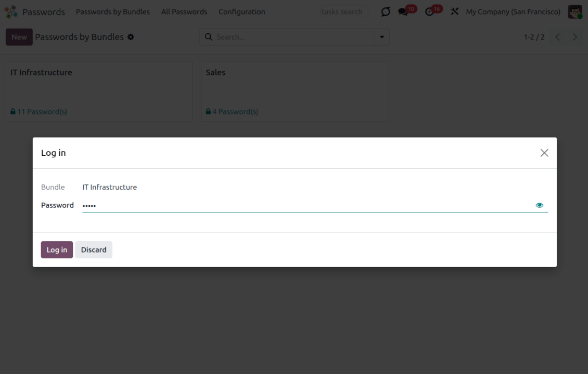Expand the search options dropdown arrow

pyautogui.click(x=381, y=37)
